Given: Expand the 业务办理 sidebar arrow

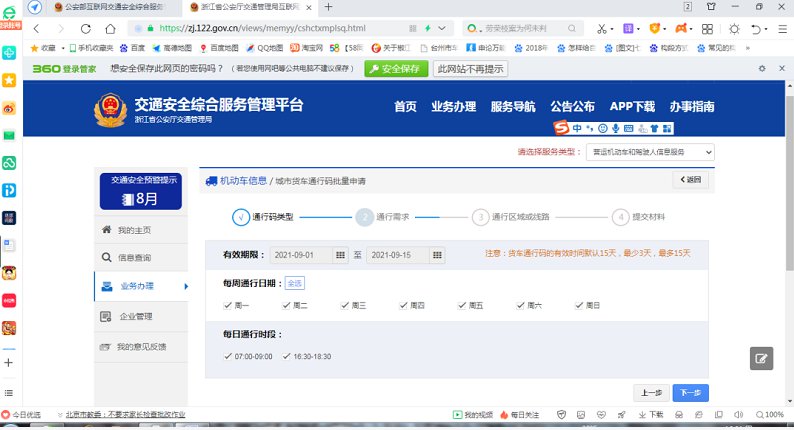Looking at the screenshot, I should [185, 287].
